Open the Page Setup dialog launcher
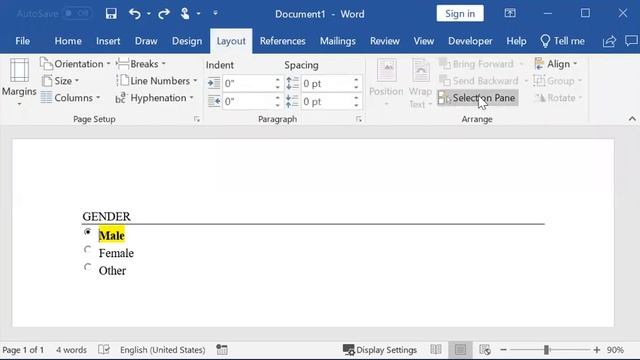This screenshot has width=640, height=360. (197, 119)
